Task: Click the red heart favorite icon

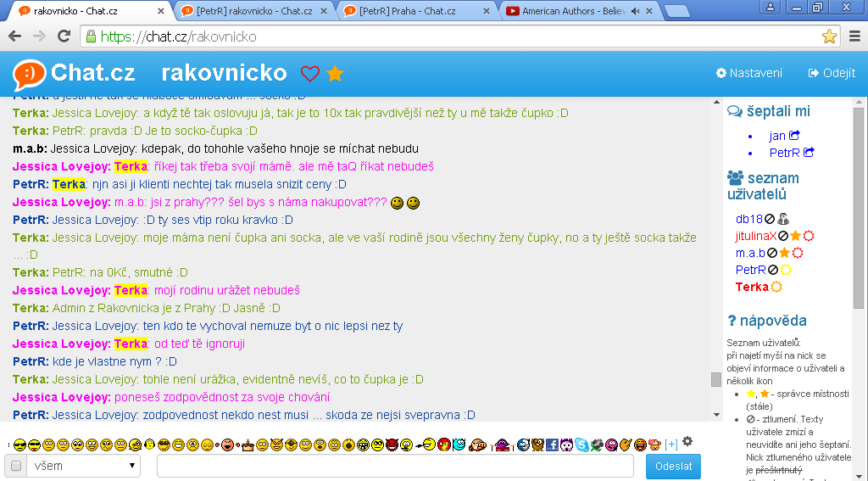Action: 310,73
